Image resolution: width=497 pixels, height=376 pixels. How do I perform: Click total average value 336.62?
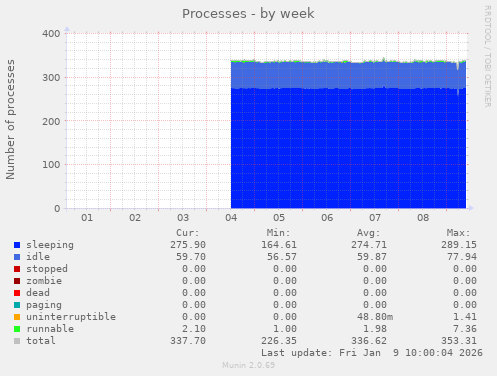click(369, 341)
